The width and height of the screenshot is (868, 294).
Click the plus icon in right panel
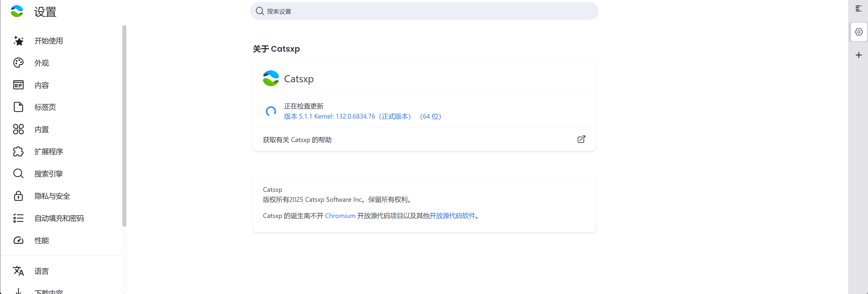point(859,55)
